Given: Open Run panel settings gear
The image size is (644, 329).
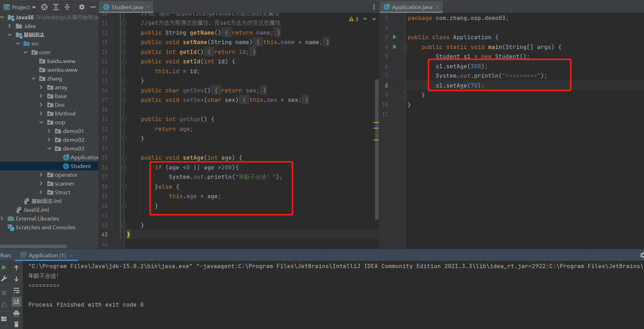Looking at the screenshot, I should (x=642, y=255).
